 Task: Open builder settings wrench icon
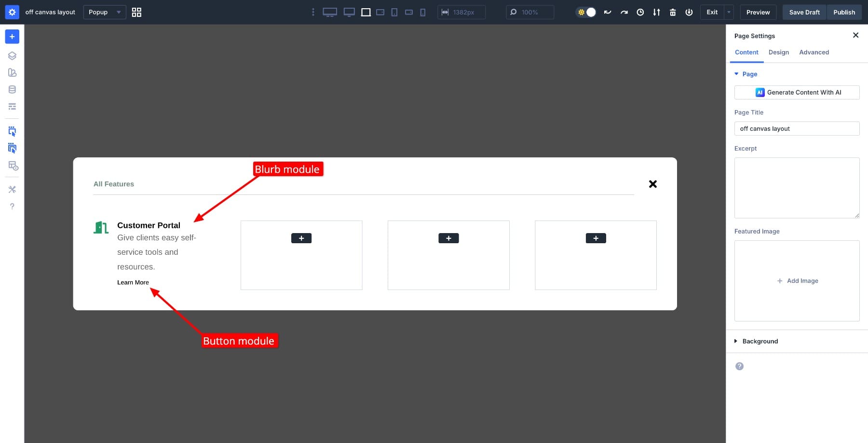pyautogui.click(x=12, y=189)
